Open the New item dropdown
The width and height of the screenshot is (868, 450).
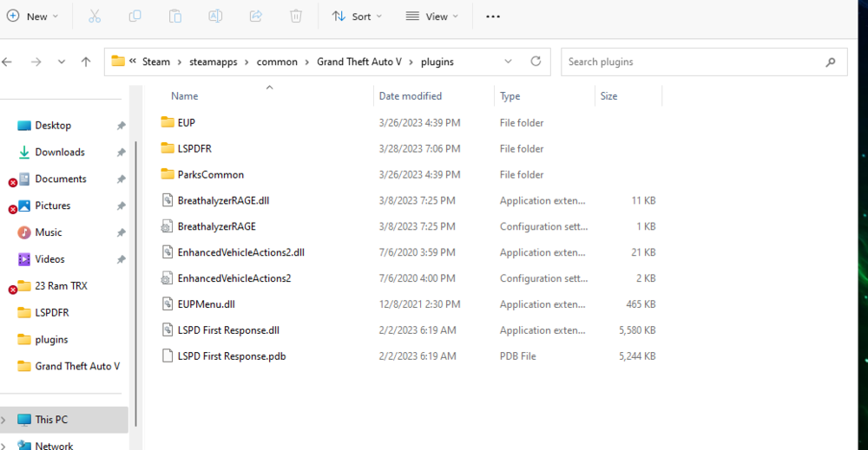pos(33,16)
